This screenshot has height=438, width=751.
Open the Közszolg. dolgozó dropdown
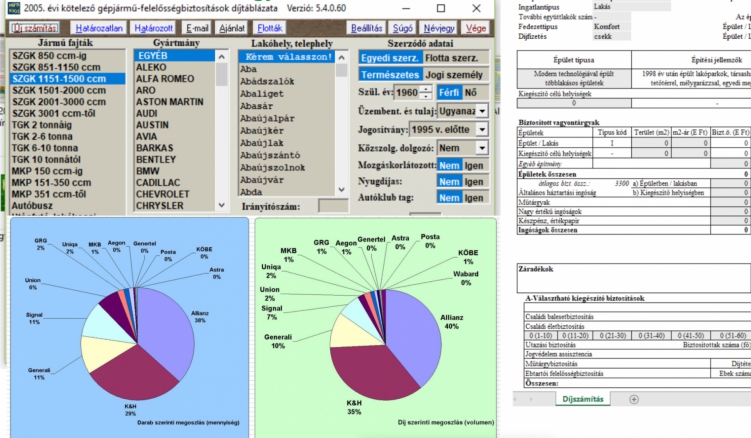(482, 148)
